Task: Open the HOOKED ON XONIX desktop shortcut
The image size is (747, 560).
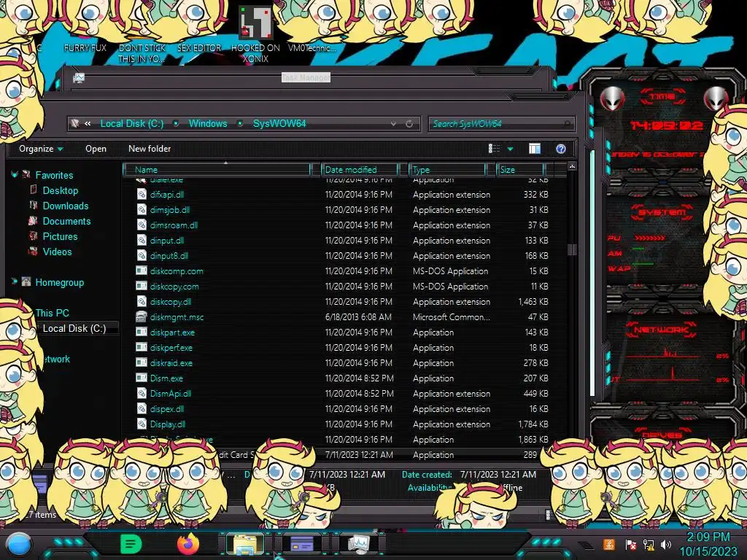Action: click(x=255, y=34)
